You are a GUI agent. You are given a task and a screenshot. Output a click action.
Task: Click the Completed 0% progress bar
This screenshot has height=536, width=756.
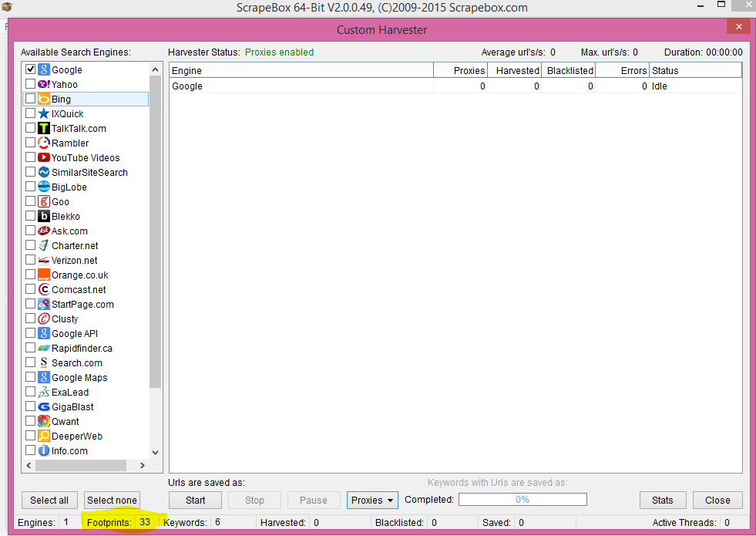click(522, 499)
